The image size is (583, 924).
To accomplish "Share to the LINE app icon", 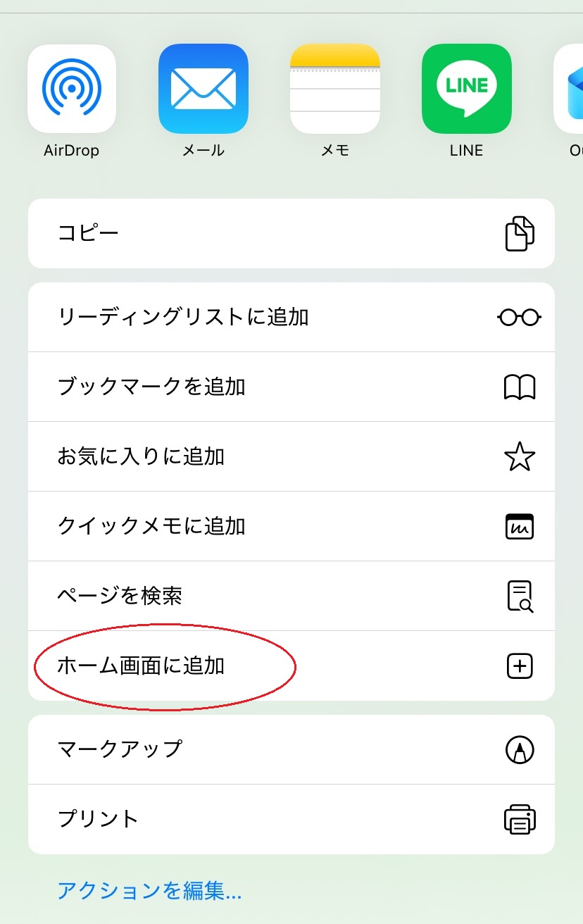I will [x=467, y=89].
